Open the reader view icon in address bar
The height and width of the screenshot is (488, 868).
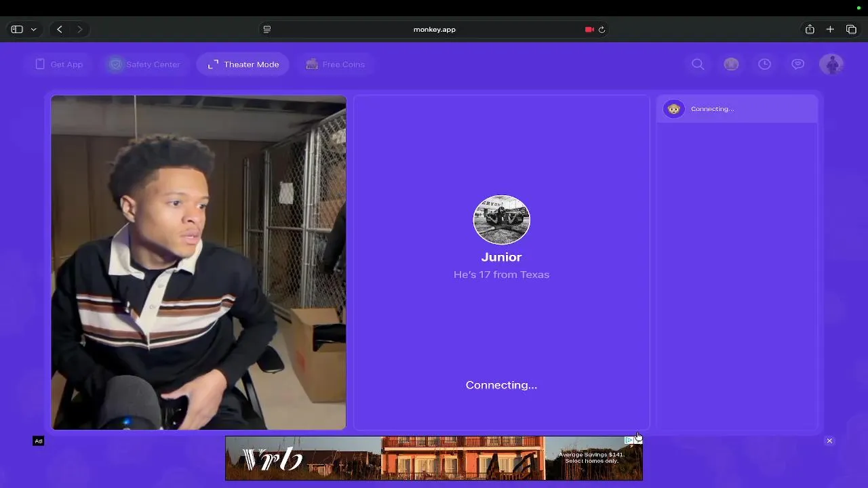(267, 29)
